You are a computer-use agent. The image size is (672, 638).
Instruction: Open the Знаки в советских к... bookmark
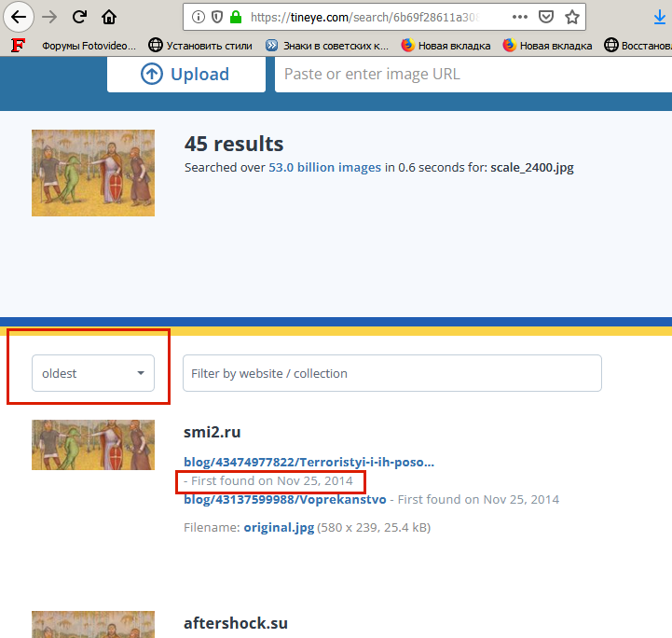(327, 46)
